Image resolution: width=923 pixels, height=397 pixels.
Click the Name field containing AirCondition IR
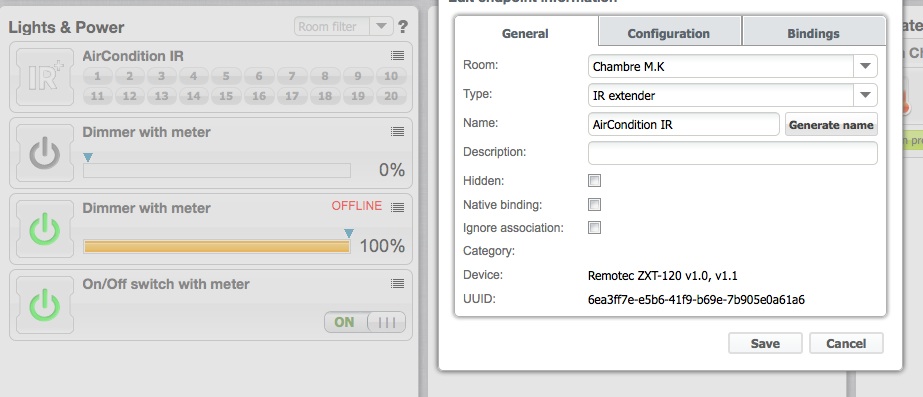tap(683, 124)
